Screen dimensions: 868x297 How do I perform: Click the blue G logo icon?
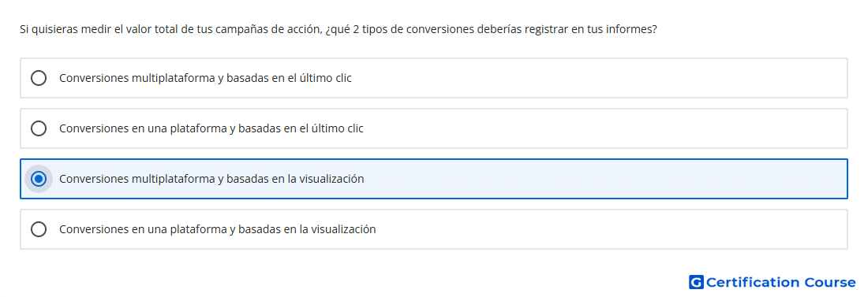tap(696, 282)
